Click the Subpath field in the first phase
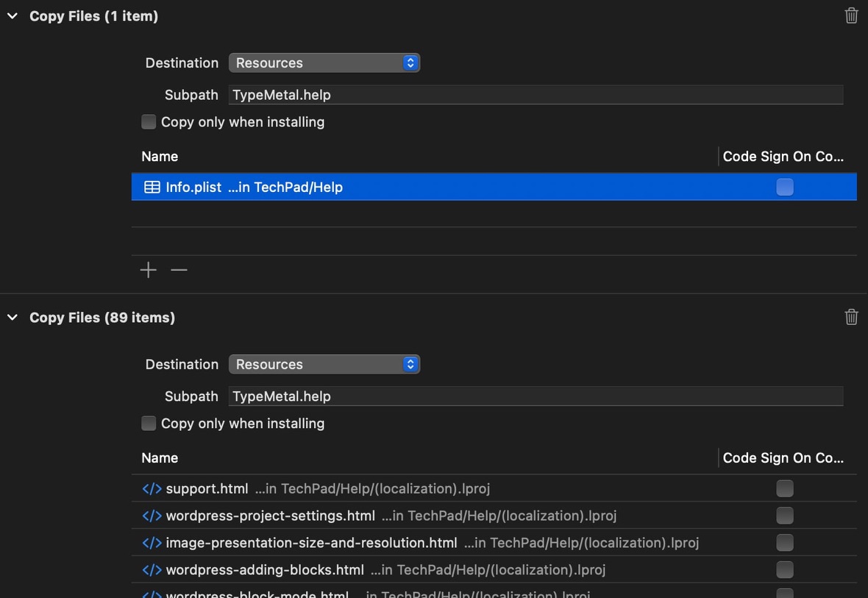Viewport: 868px width, 598px height. pyautogui.click(x=535, y=95)
